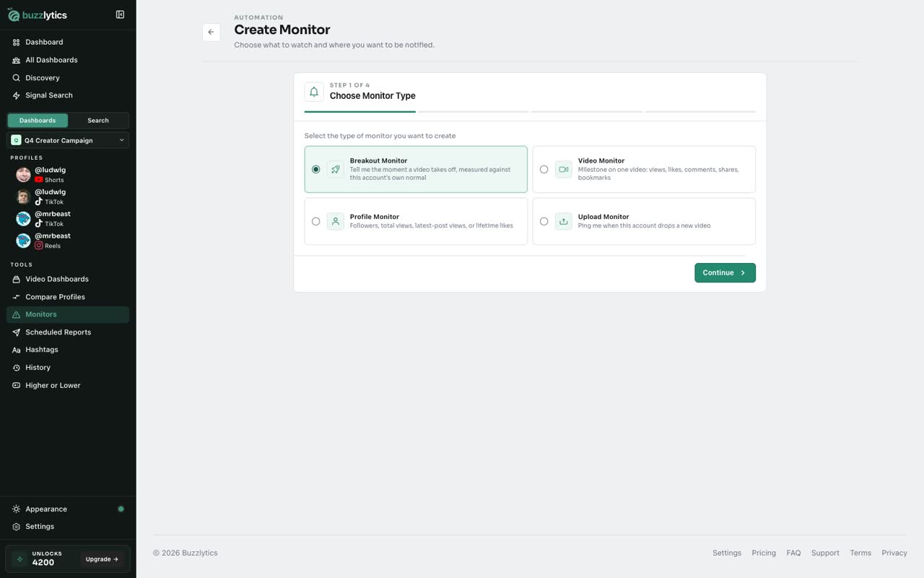The height and width of the screenshot is (578, 924).
Task: Click the Upgrade button
Action: [102, 559]
